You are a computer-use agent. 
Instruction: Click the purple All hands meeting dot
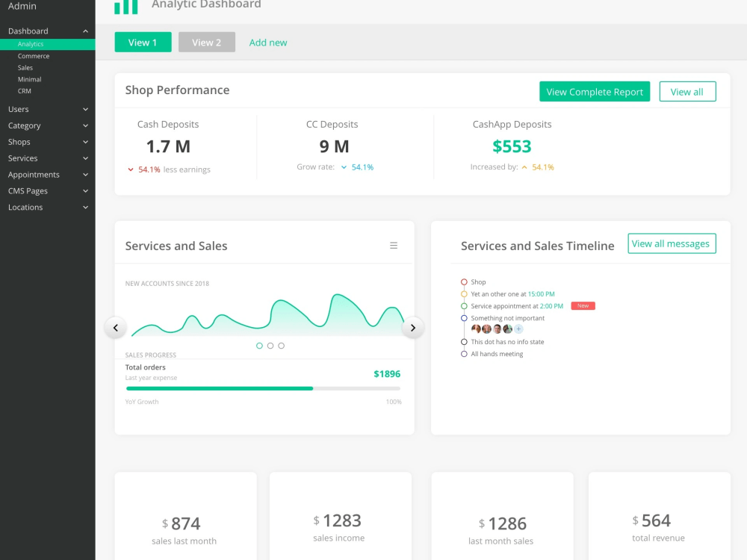(x=464, y=354)
